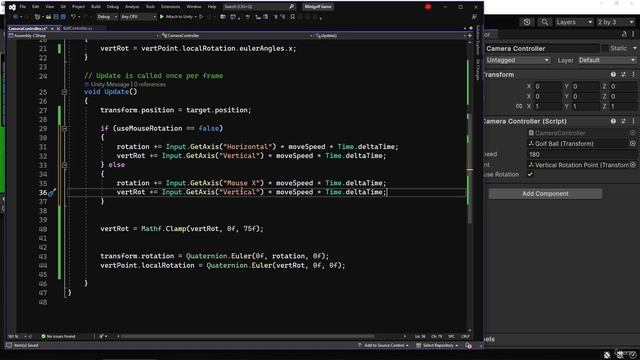
Task: Open the View menu
Action: coord(49,7)
